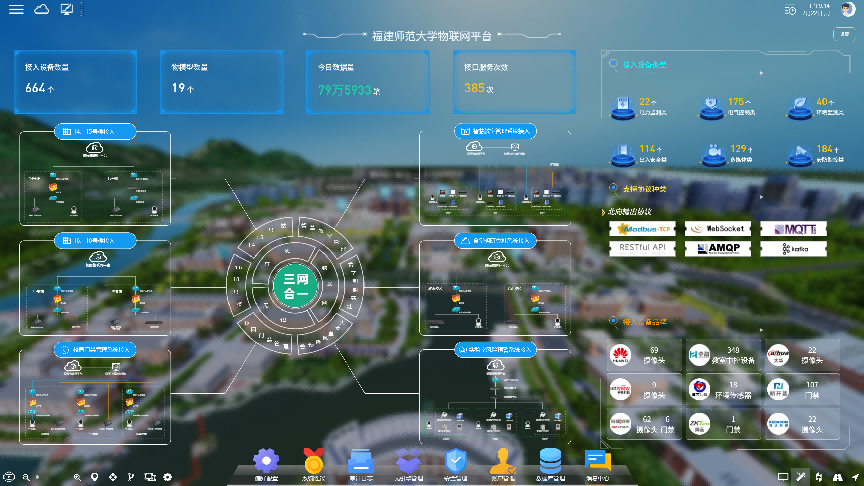This screenshot has height=486, width=864.
Task: Open the brand card showing 18 sensors
Action: click(x=723, y=390)
